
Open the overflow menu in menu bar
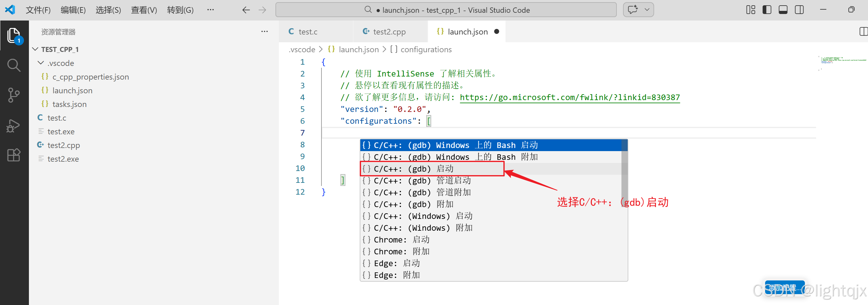(x=210, y=10)
